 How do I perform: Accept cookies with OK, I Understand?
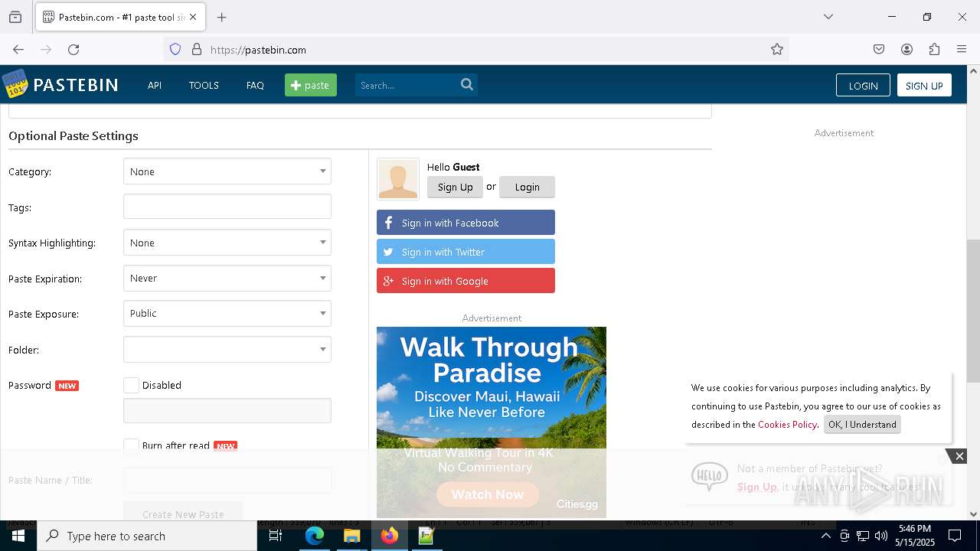click(862, 425)
